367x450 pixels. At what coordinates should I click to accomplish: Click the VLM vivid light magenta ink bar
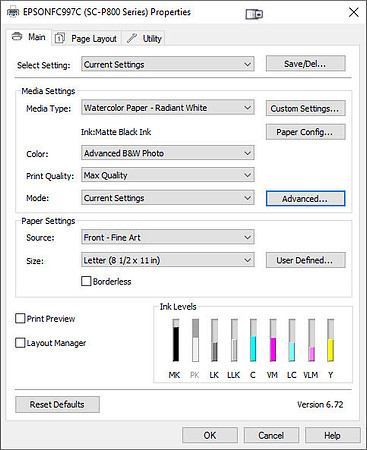coord(312,340)
